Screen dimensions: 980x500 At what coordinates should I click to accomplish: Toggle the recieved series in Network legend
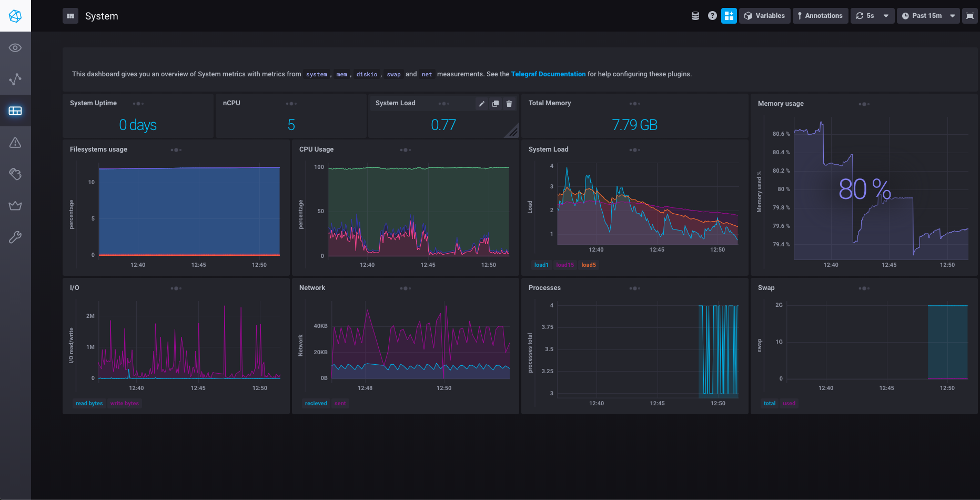pyautogui.click(x=316, y=403)
